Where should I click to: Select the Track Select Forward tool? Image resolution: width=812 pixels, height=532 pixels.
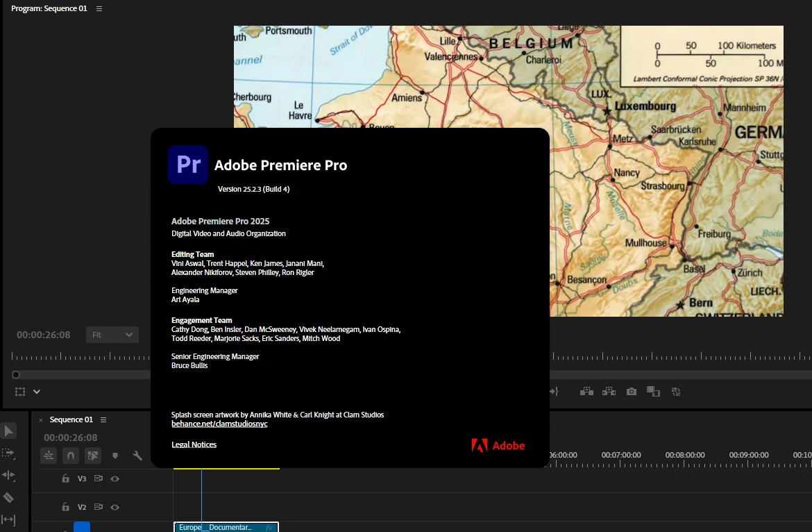(8, 453)
